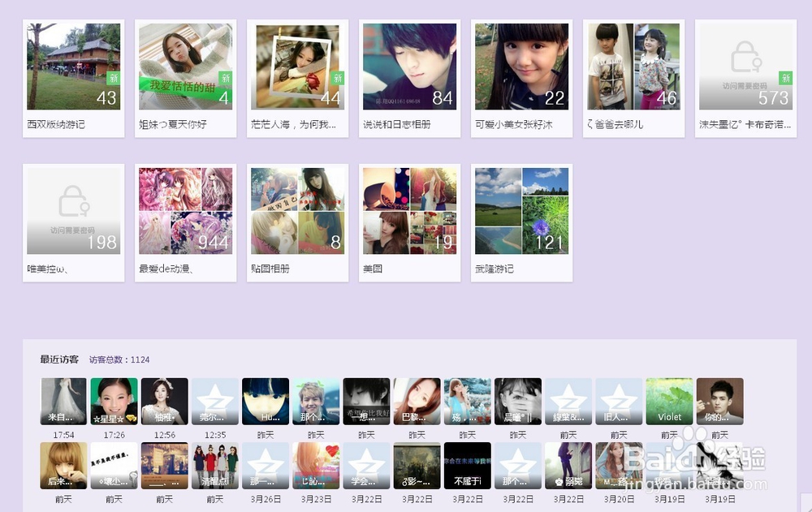Open visitor 学会… default star avatar
Screen dimensions: 812x512
(367, 466)
